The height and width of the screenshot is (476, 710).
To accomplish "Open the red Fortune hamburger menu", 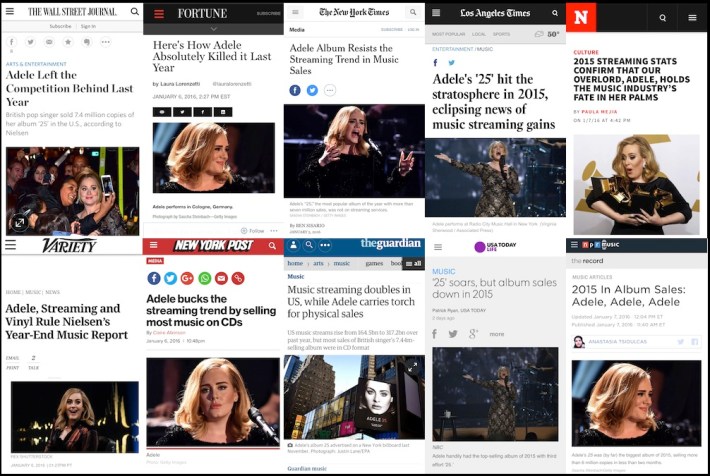I will pyautogui.click(x=158, y=13).
